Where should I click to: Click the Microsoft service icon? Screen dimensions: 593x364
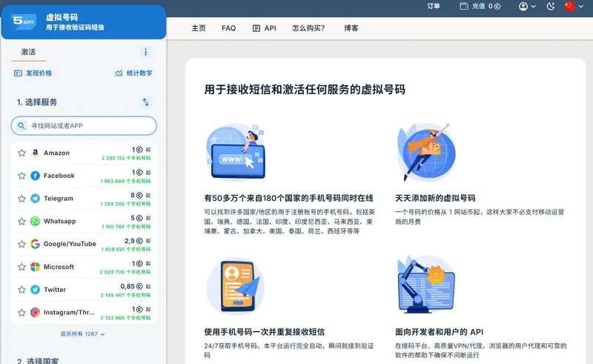pos(35,267)
